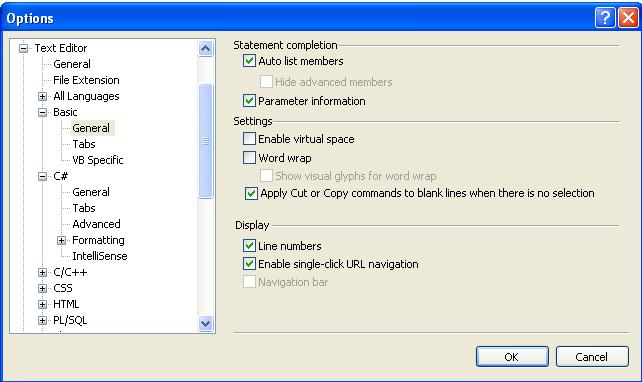Viewport: 642px width, 382px height.
Task: Click the Cancel button
Action: 592,357
